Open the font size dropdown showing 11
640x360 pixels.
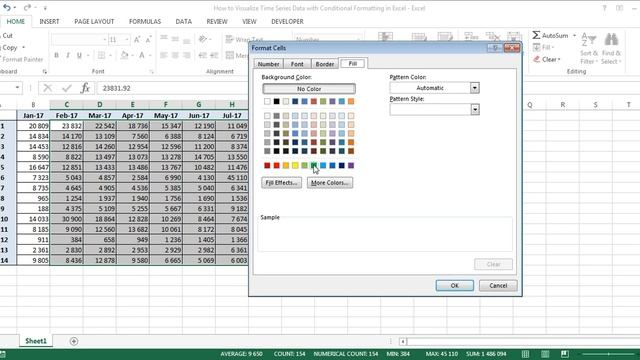point(127,39)
